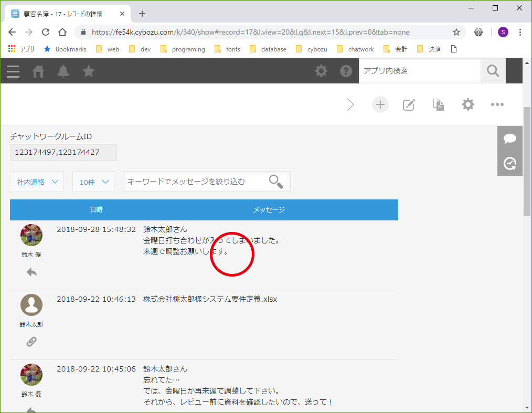Screen dimensions: 532x413
Task: Click avatar of 15:48:32 message sender
Action: pos(31,235)
